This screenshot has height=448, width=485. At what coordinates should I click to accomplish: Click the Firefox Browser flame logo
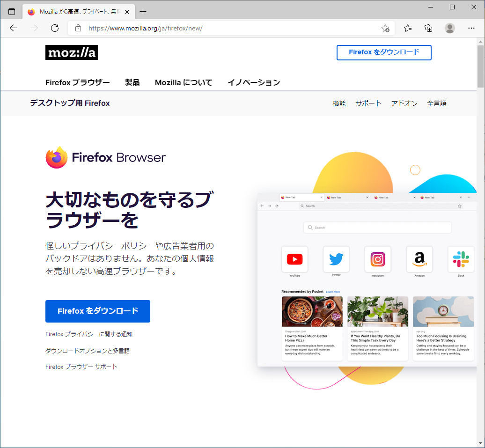[x=57, y=157]
